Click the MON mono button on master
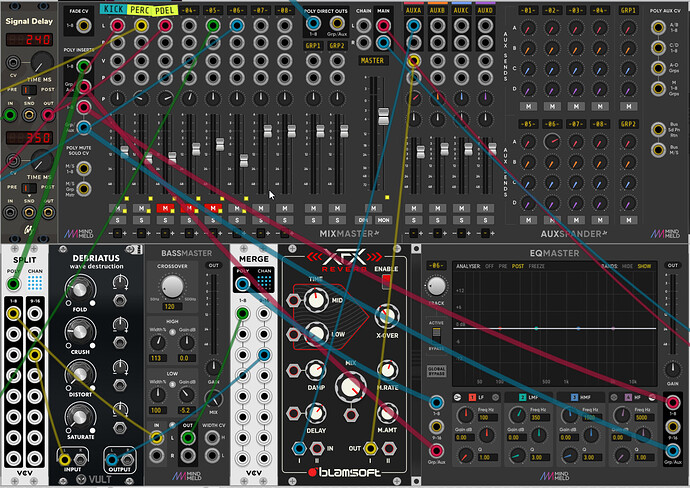 click(x=383, y=220)
